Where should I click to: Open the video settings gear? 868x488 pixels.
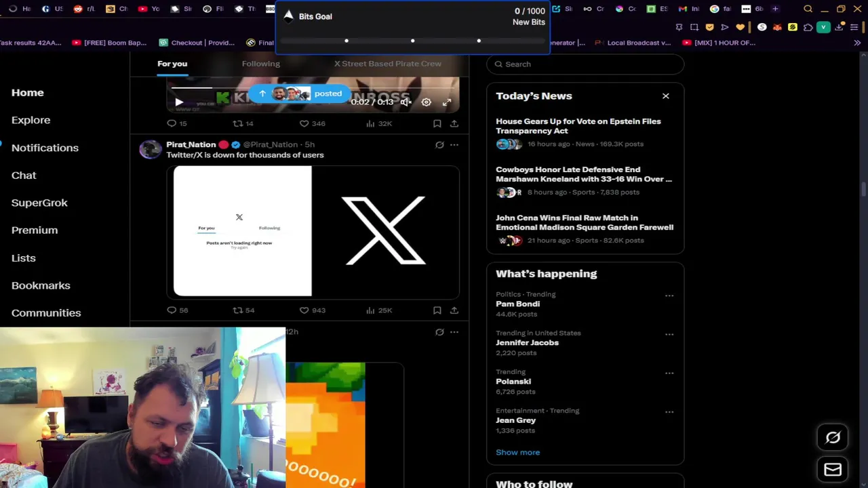(x=426, y=102)
